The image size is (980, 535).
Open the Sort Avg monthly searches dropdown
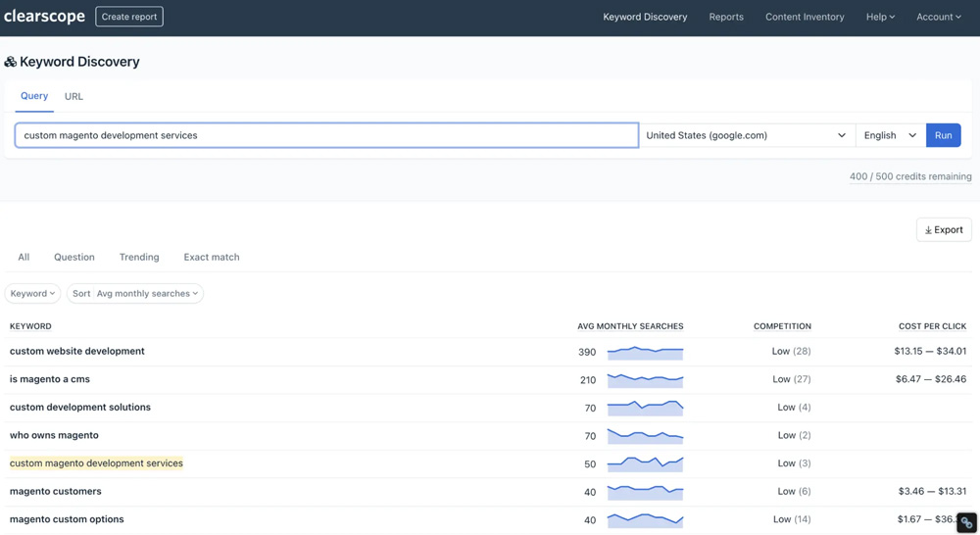135,293
